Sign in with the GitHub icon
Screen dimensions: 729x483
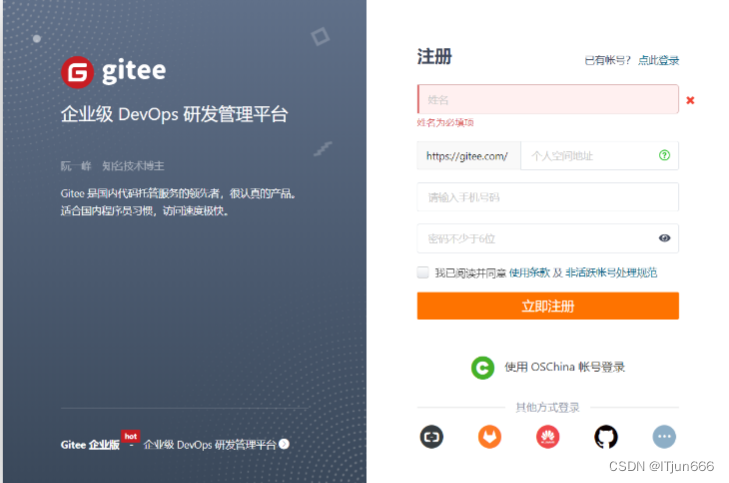point(606,437)
